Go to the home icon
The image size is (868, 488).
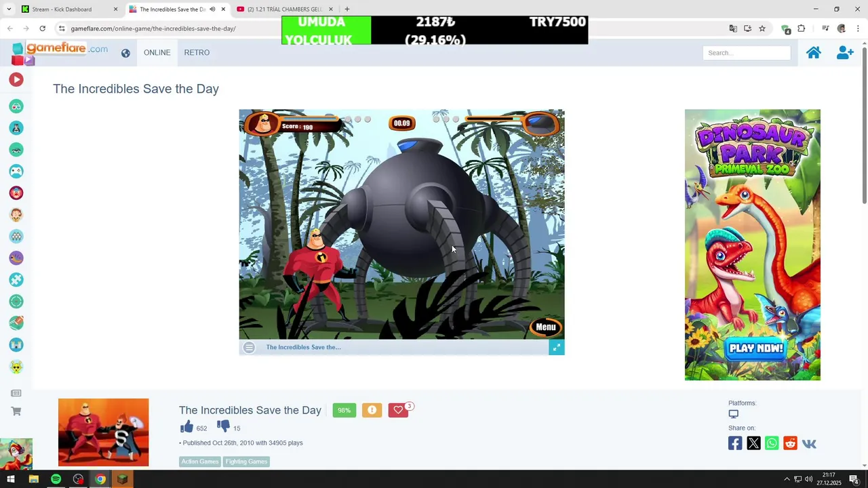point(814,53)
